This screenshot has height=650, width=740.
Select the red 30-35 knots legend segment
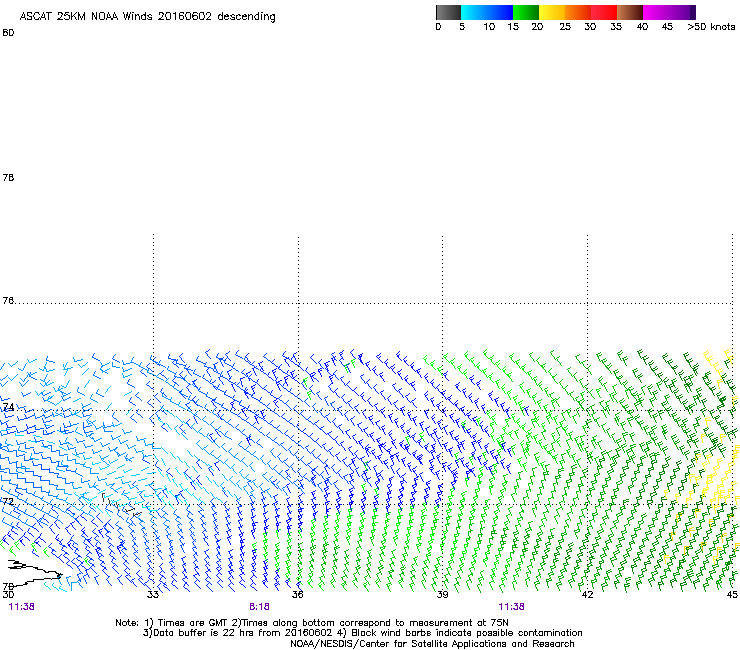604,12
